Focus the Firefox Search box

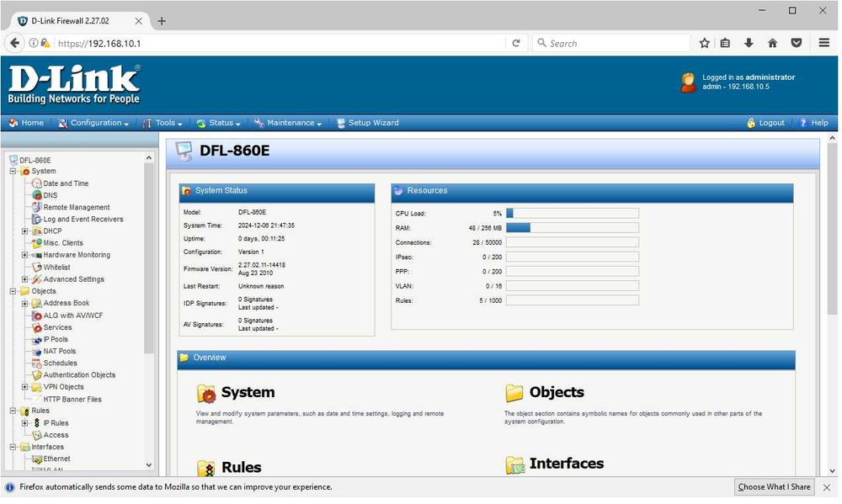[x=612, y=44]
